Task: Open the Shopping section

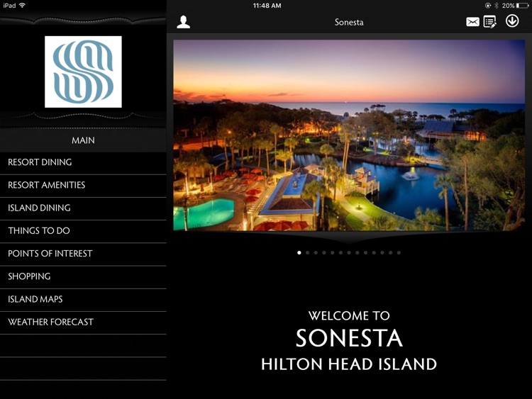Action: click(83, 277)
